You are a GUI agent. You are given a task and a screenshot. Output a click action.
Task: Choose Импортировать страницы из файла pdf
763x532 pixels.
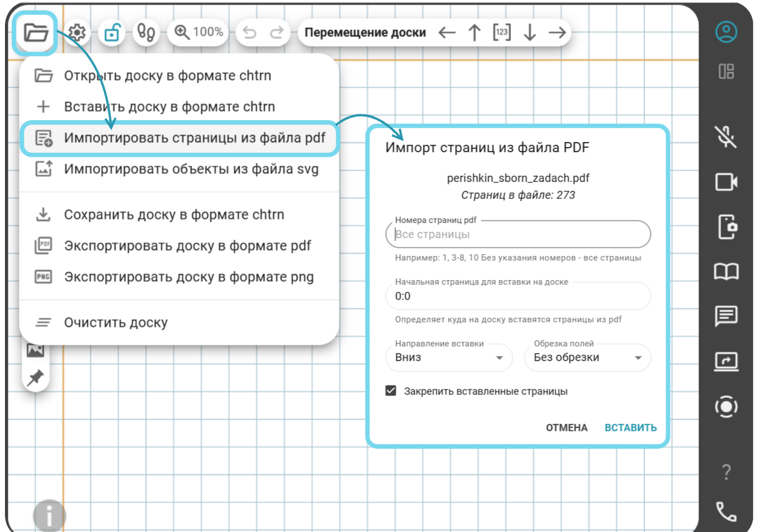coord(179,138)
